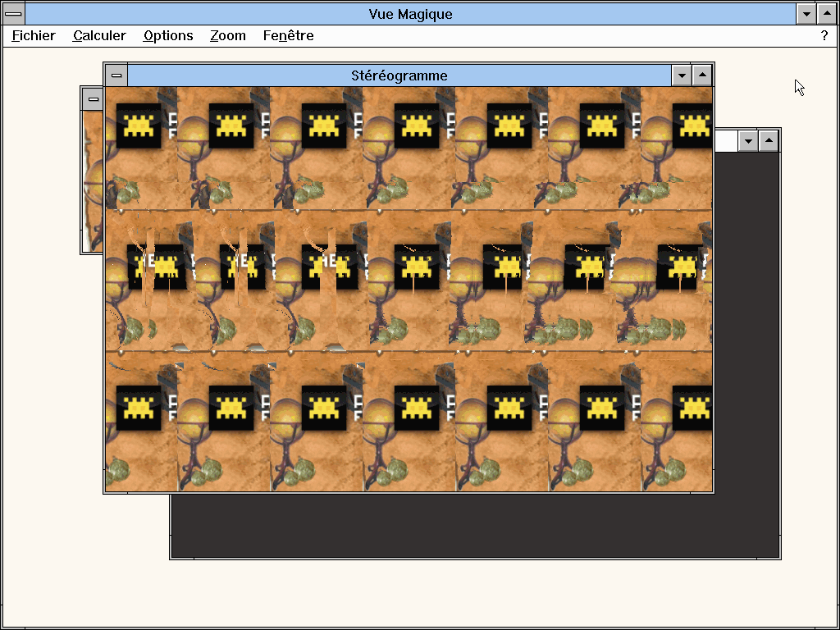Open the ? help menu

824,36
